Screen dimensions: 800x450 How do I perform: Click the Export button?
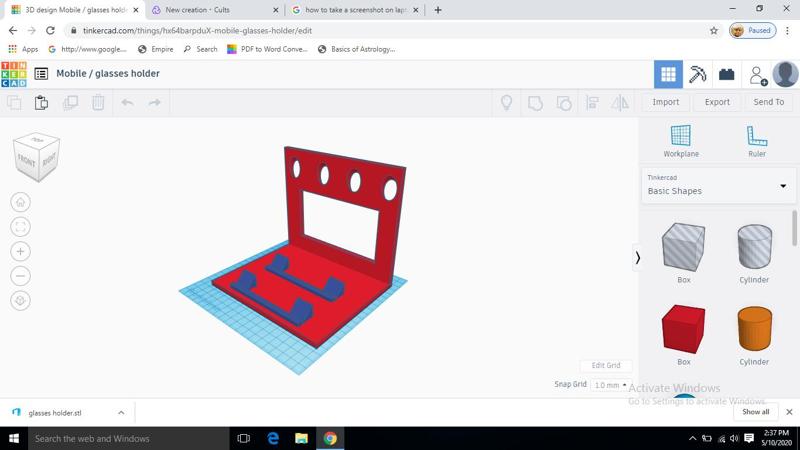tap(717, 102)
